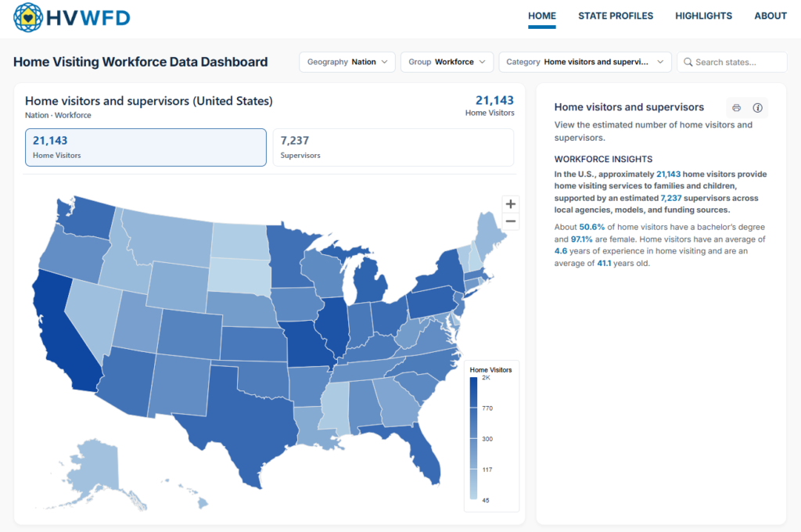
Task: Open the STATE PROFILES page
Action: point(616,16)
